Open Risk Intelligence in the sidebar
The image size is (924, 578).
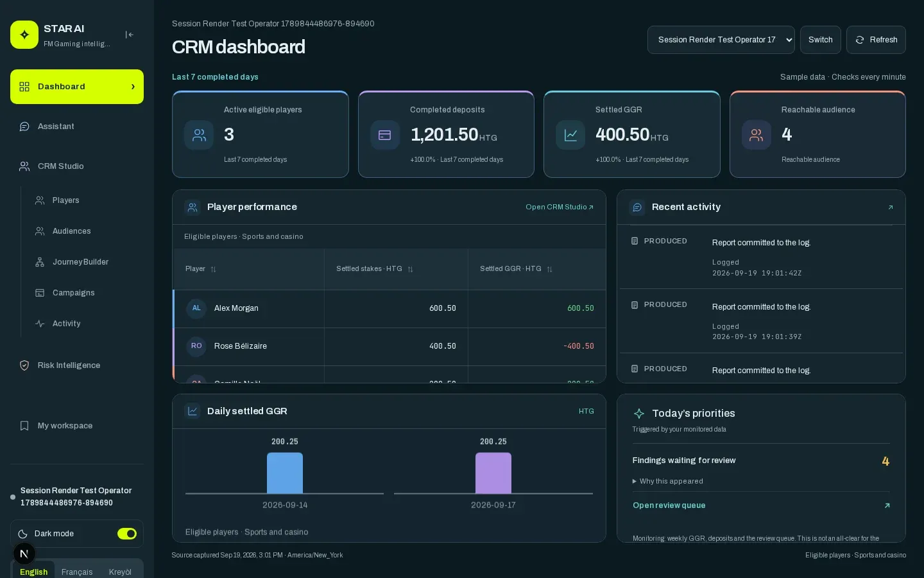pyautogui.click(x=77, y=365)
